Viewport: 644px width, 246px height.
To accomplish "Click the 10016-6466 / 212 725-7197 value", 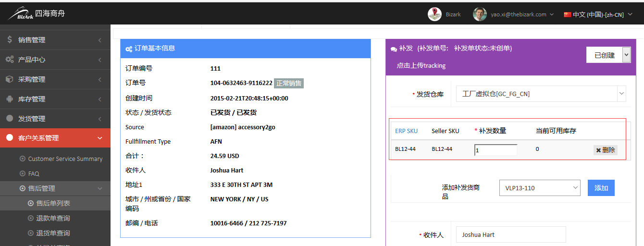I will (248, 223).
